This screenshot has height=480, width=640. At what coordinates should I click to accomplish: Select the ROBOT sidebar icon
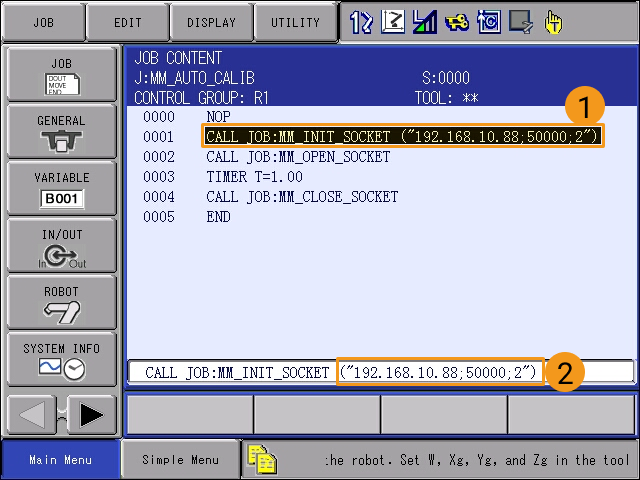[62, 302]
